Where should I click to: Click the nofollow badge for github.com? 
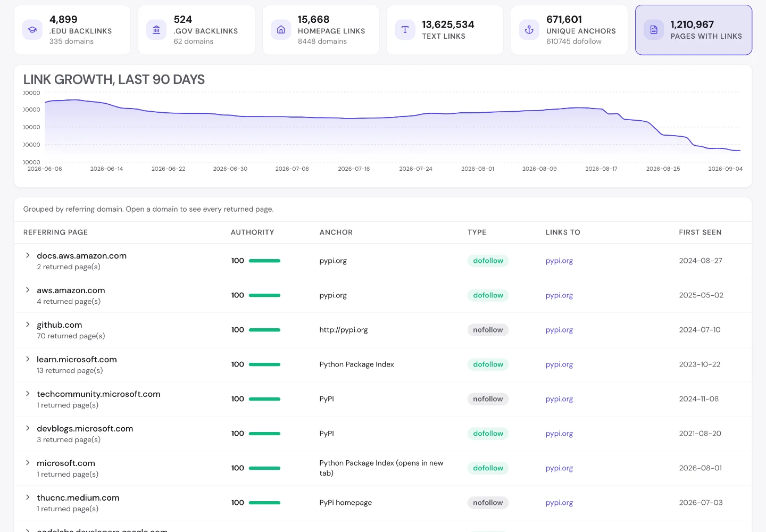488,330
